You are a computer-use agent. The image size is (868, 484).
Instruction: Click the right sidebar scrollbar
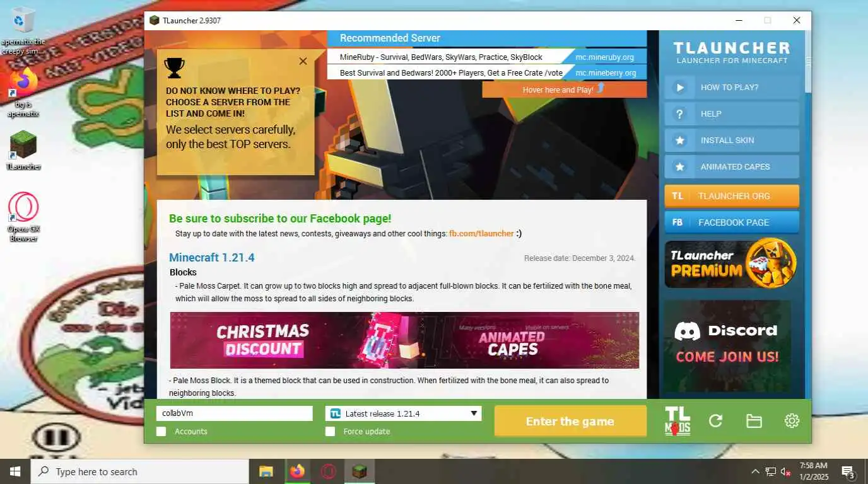[808, 62]
